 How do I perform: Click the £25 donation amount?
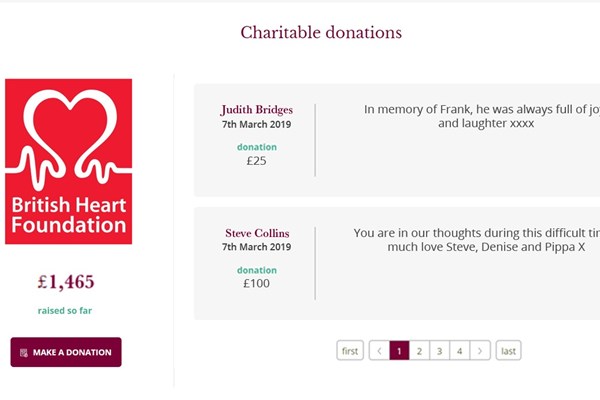pyautogui.click(x=256, y=160)
